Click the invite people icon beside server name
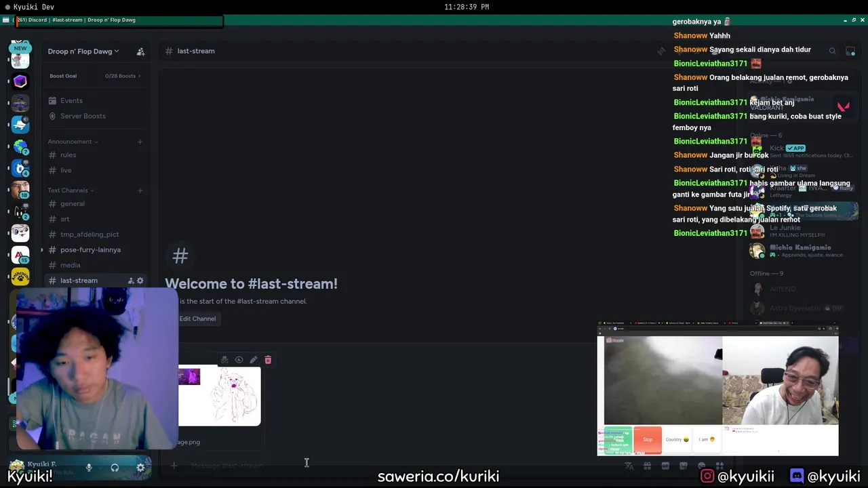Screen dimensions: 868x488 pos(140,52)
